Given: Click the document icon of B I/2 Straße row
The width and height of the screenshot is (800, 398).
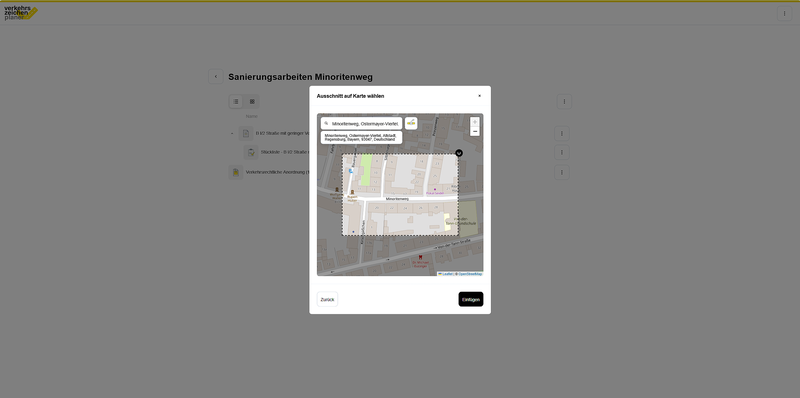Looking at the screenshot, I should (246, 134).
